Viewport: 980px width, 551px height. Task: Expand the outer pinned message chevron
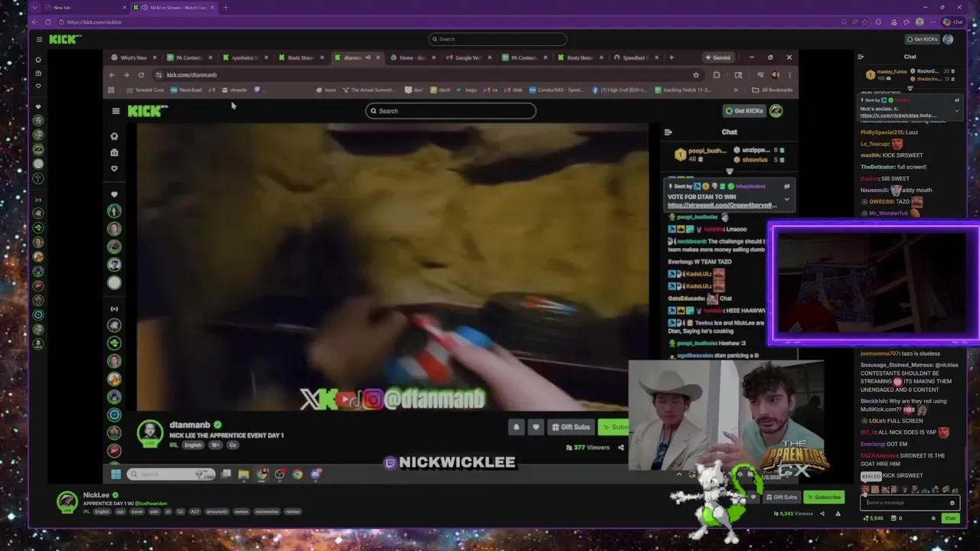click(956, 110)
